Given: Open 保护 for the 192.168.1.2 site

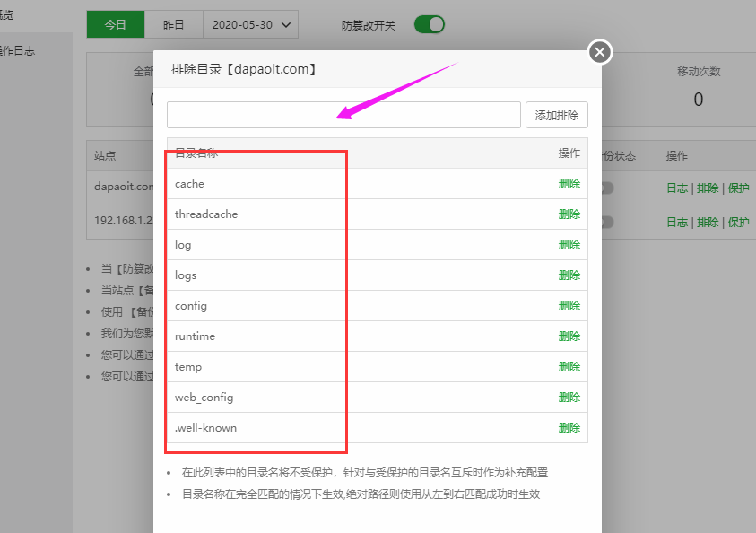Looking at the screenshot, I should [738, 223].
